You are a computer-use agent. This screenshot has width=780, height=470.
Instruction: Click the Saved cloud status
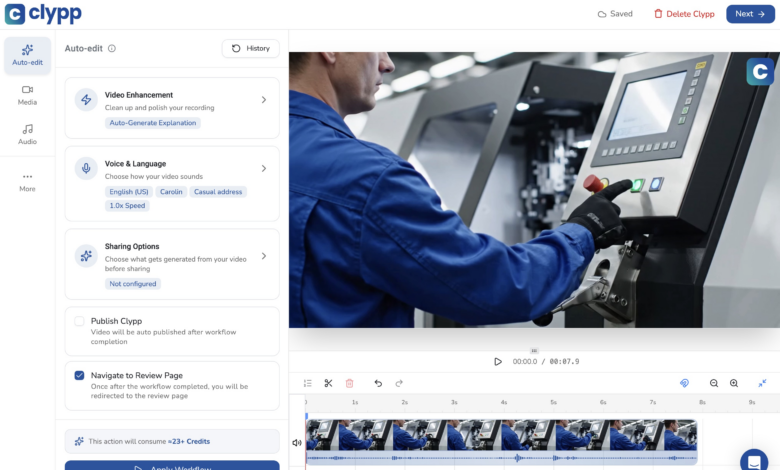(x=615, y=14)
